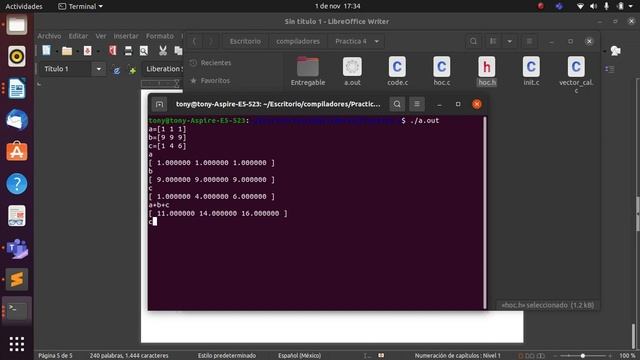Screen dimensions: 640x360
Task: Open new terminal tab button
Action: click(x=160, y=104)
